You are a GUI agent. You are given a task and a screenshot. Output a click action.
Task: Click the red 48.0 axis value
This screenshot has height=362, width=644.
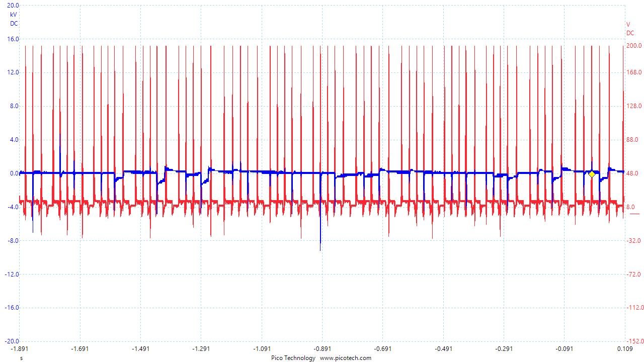(633, 173)
